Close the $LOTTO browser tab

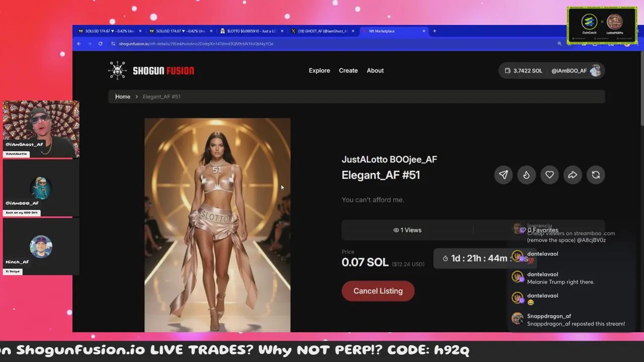click(x=282, y=31)
